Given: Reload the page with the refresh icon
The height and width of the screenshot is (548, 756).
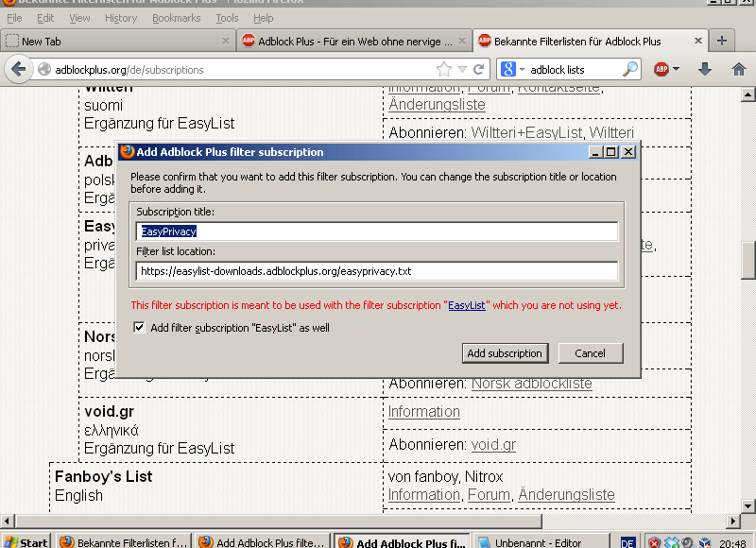Looking at the screenshot, I should coord(479,69).
